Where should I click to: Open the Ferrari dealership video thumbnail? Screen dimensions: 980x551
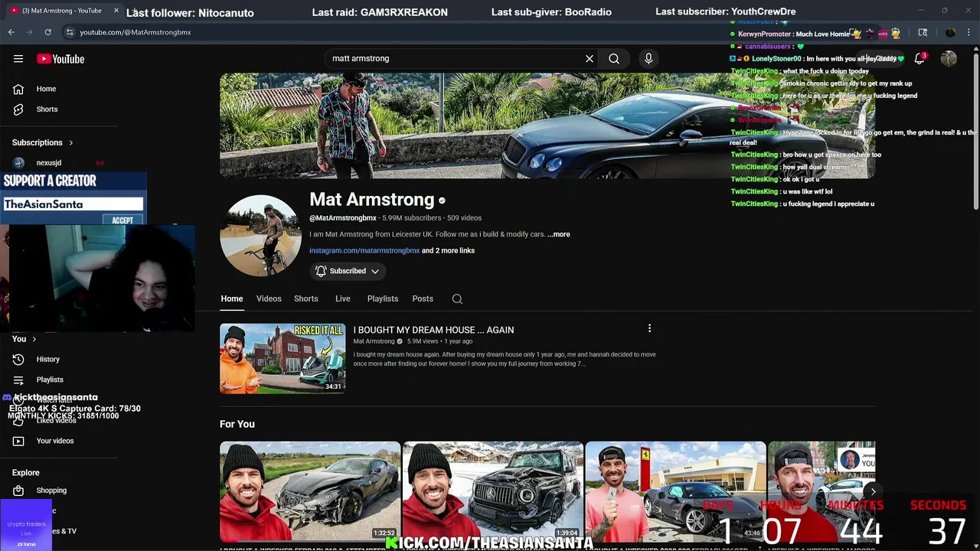[675, 491]
